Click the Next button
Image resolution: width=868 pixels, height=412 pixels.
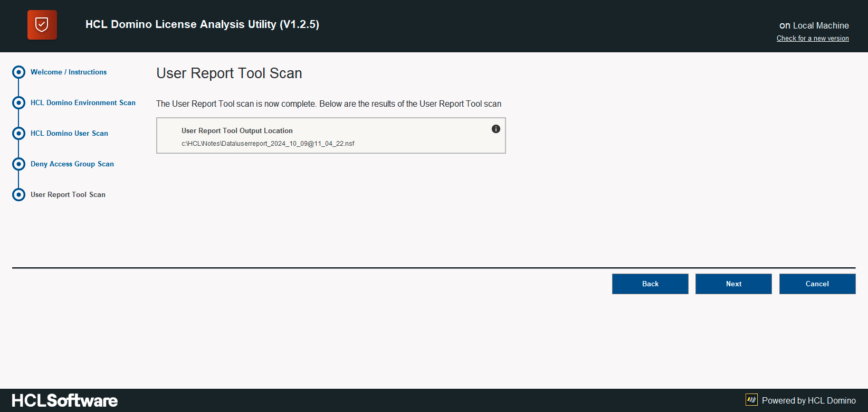[x=733, y=284]
